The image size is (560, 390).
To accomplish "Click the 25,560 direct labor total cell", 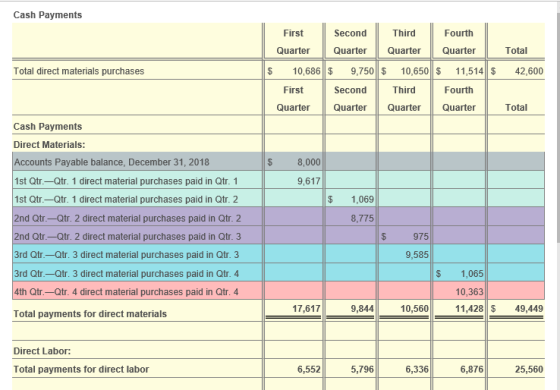I will coord(516,369).
